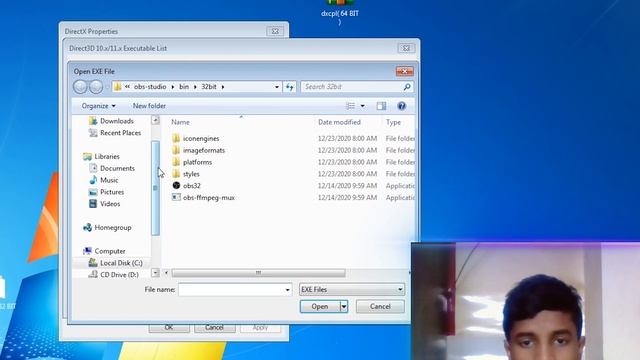Click the Back navigation arrow button
The image size is (640, 360).
click(x=80, y=87)
